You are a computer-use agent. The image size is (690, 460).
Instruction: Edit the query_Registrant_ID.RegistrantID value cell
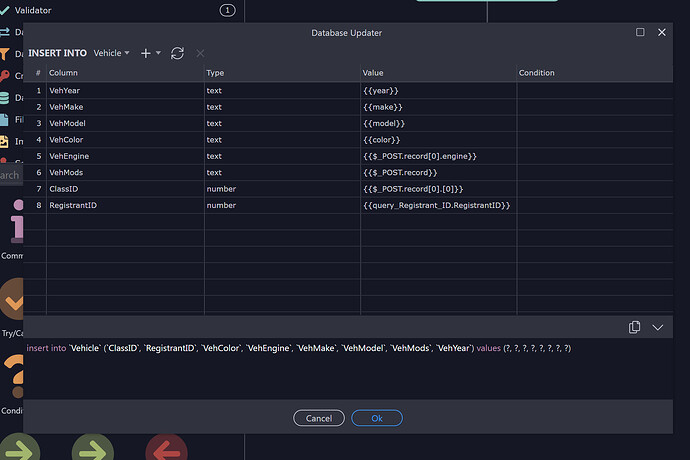point(438,205)
